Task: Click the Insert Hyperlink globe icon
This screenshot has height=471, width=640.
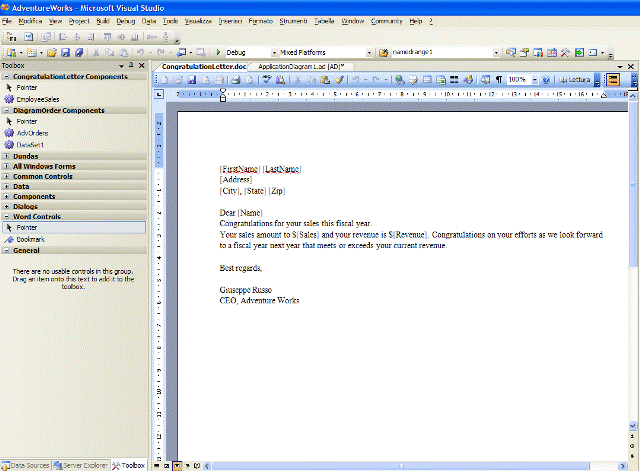Action: click(400, 80)
